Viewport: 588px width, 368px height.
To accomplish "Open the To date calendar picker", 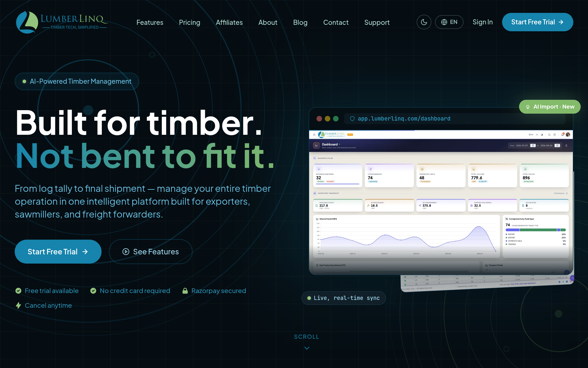I will [x=557, y=146].
